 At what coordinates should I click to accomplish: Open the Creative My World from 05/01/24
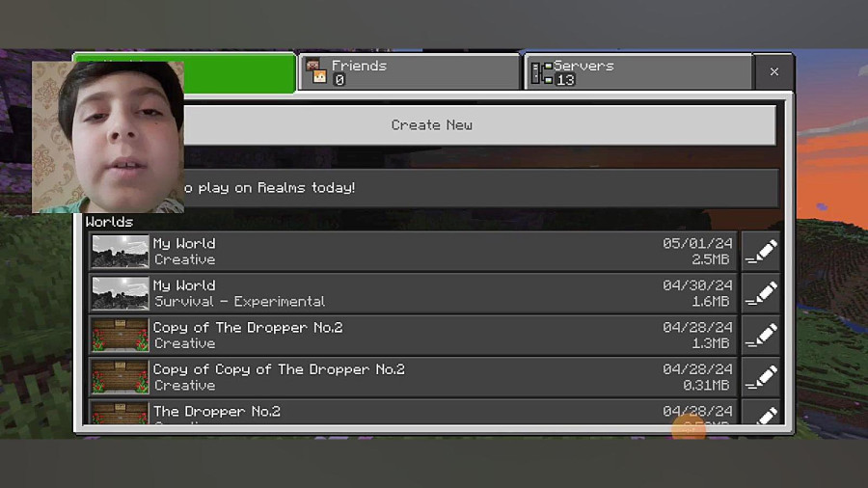click(x=413, y=252)
